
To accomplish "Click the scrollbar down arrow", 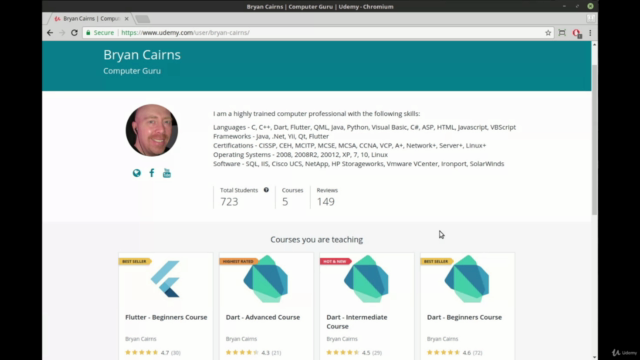I will pos(594,357).
